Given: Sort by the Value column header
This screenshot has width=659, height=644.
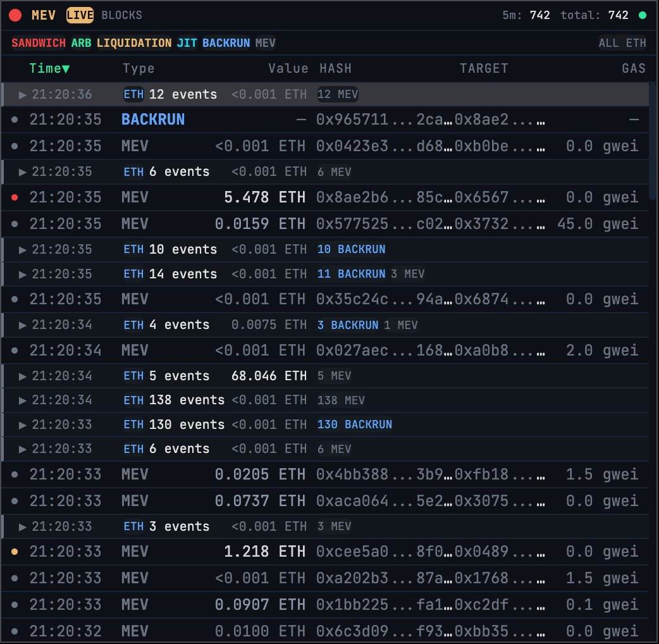Looking at the screenshot, I should [x=288, y=68].
